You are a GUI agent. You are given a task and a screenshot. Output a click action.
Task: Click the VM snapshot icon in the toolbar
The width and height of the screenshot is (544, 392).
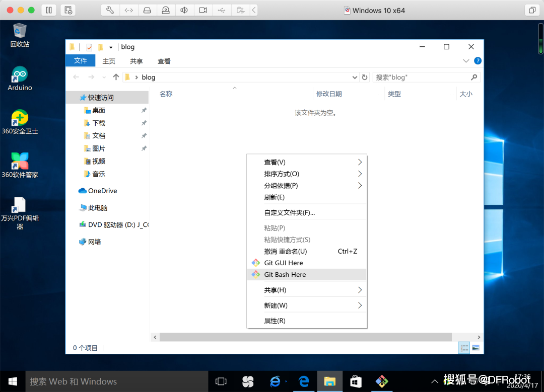click(68, 10)
